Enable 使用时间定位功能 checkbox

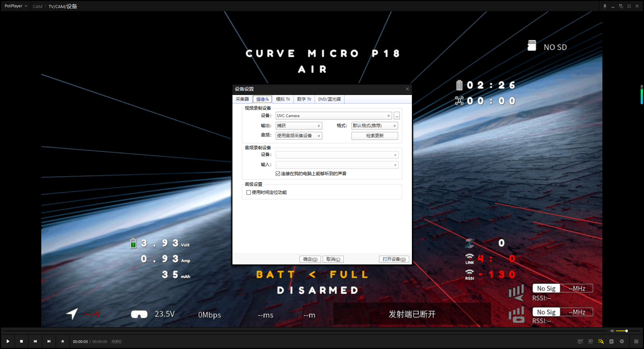point(249,192)
